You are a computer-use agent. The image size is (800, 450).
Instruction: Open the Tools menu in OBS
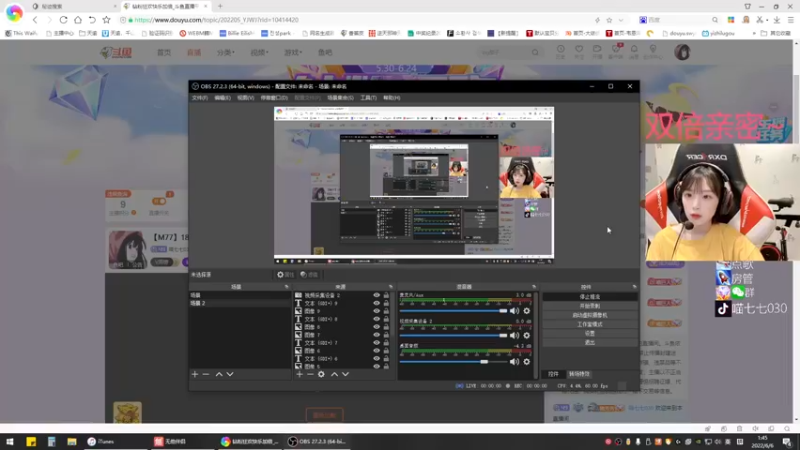click(368, 97)
